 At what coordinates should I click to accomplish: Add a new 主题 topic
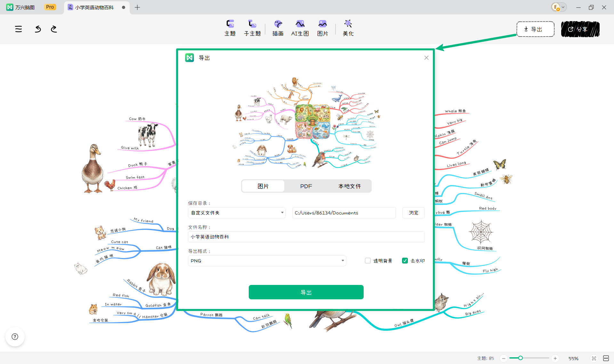tap(230, 28)
